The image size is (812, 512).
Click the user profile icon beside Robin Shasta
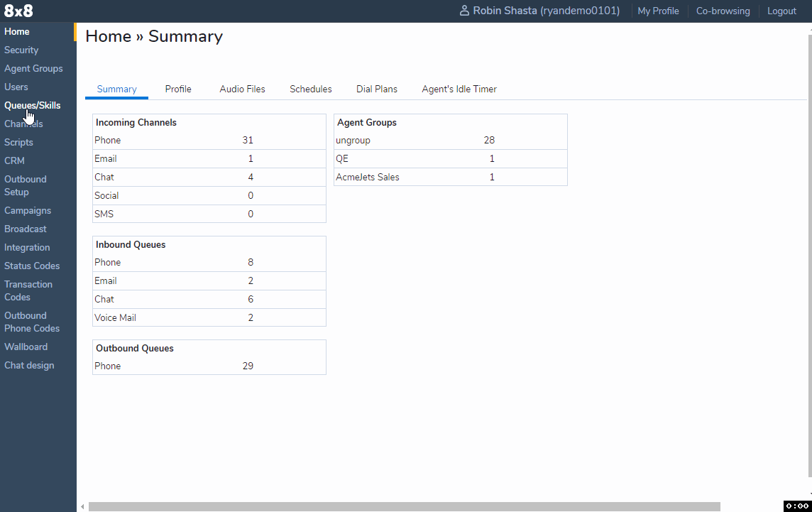pyautogui.click(x=464, y=11)
